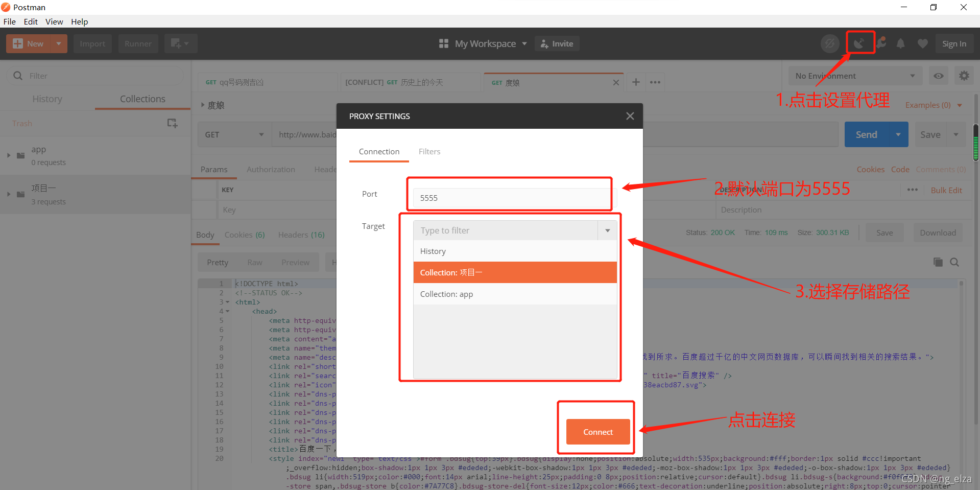Open the No Environment dropdown
Screen dimensions: 980x490
[x=855, y=76]
